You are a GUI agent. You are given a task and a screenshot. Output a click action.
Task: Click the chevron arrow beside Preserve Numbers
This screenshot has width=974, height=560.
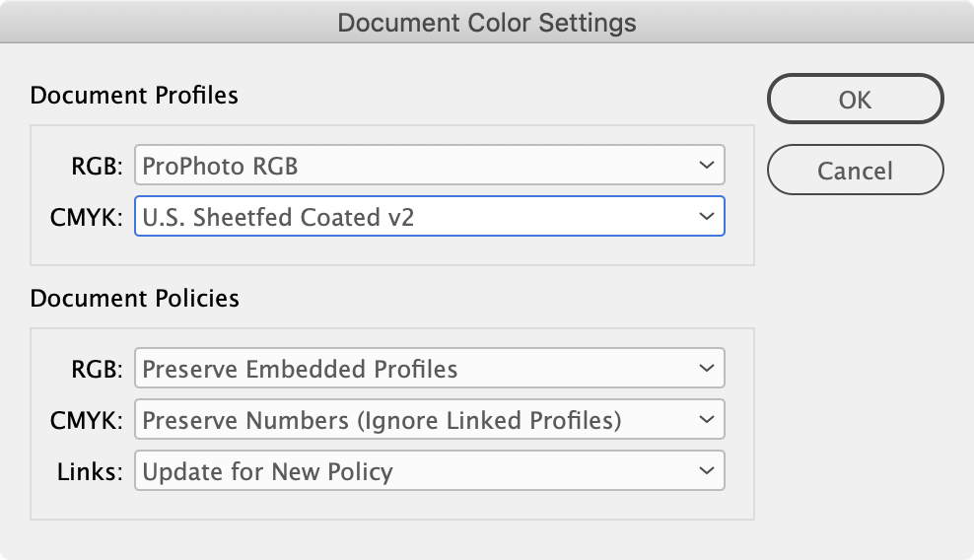point(705,420)
